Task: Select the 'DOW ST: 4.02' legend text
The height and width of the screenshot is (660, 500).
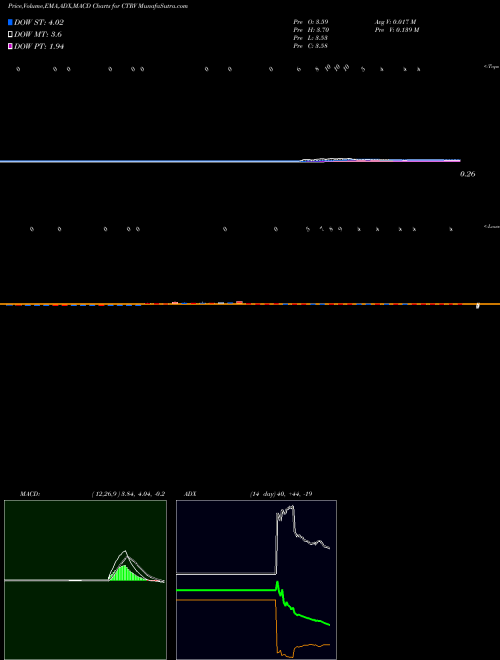Action: (x=39, y=23)
